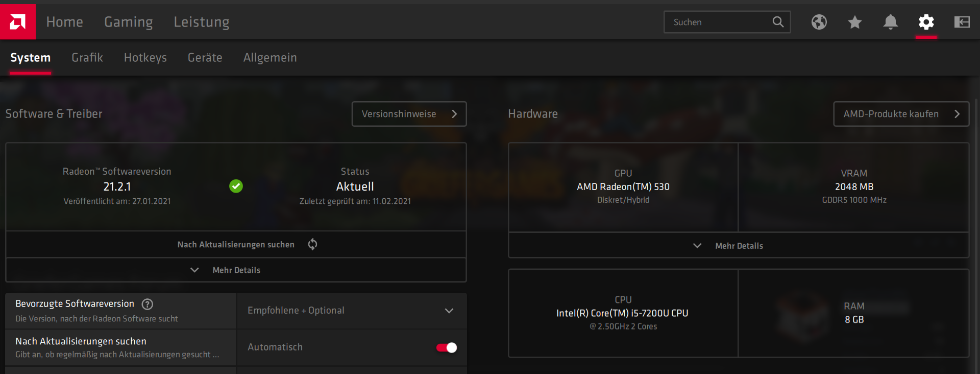The width and height of the screenshot is (980, 374).
Task: Click the search magnifier icon
Action: [778, 22]
